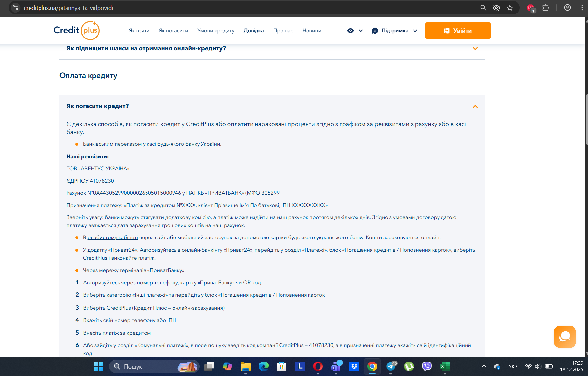Open the CreditPlus logo homepage
The height and width of the screenshot is (376, 588).
pos(77,30)
